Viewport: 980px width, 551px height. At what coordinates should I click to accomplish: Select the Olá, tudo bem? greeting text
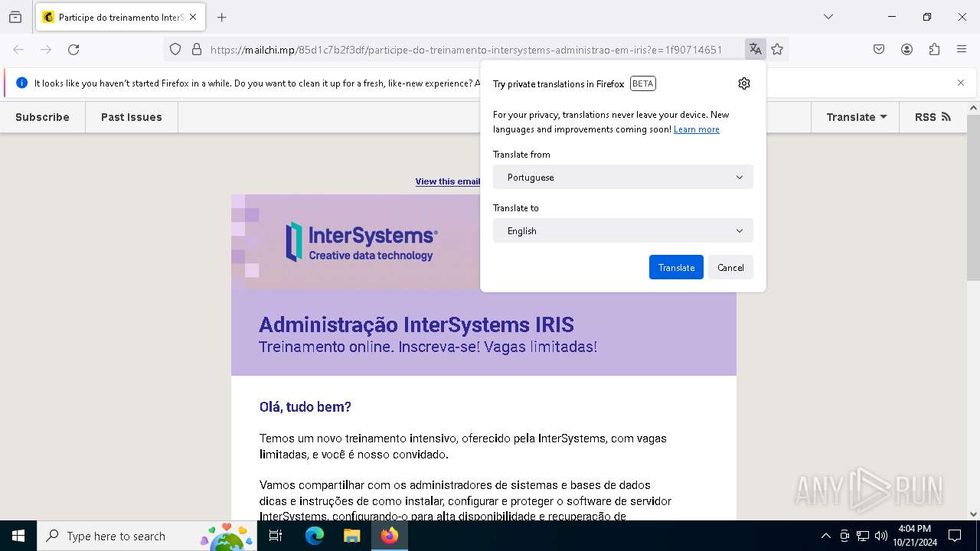click(305, 407)
